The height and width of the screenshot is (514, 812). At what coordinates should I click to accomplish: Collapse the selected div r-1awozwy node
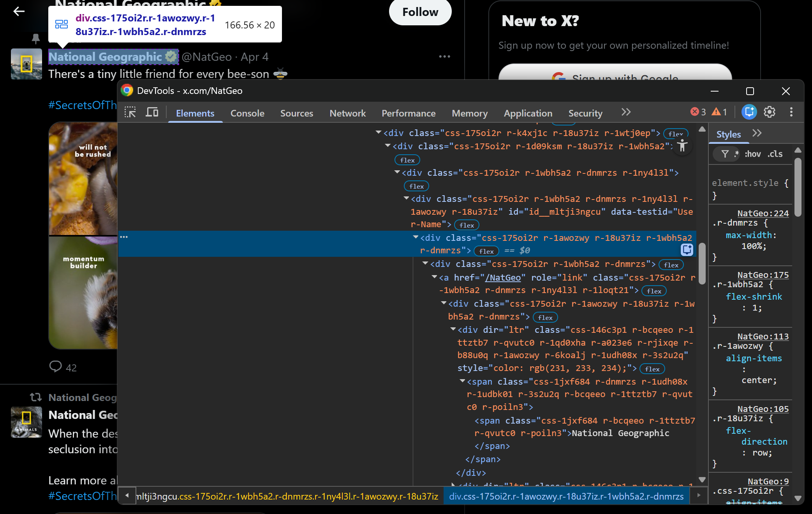[416, 237]
